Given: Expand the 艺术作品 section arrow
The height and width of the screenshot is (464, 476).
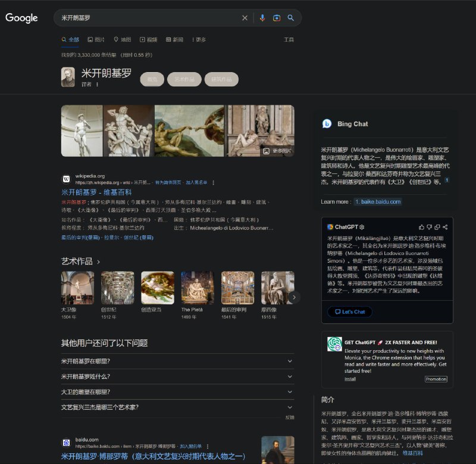Looking at the screenshot, I should click(x=98, y=261).
